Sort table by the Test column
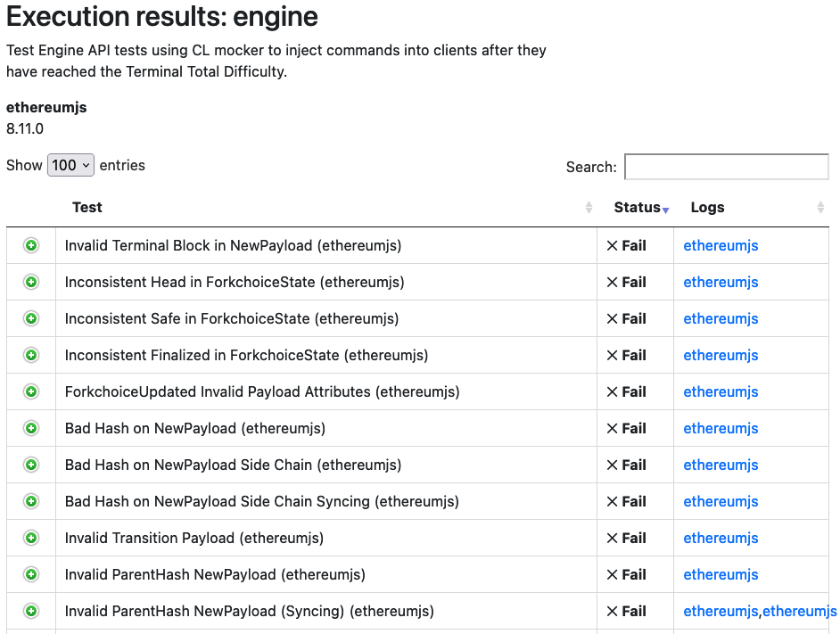Image resolution: width=840 pixels, height=634 pixels. (87, 208)
